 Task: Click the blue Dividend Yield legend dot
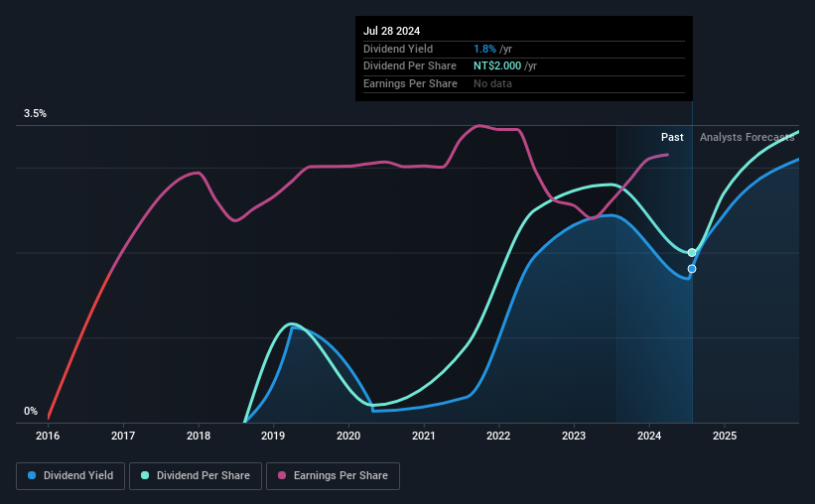[32, 475]
